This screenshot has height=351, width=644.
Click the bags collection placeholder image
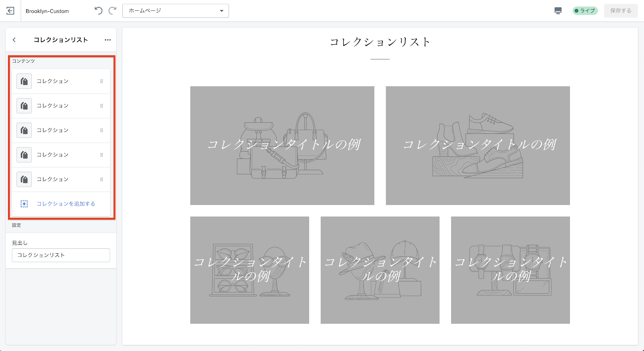point(282,146)
